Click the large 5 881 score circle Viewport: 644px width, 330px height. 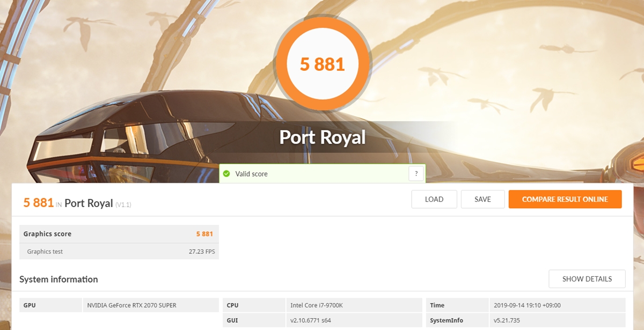click(322, 64)
